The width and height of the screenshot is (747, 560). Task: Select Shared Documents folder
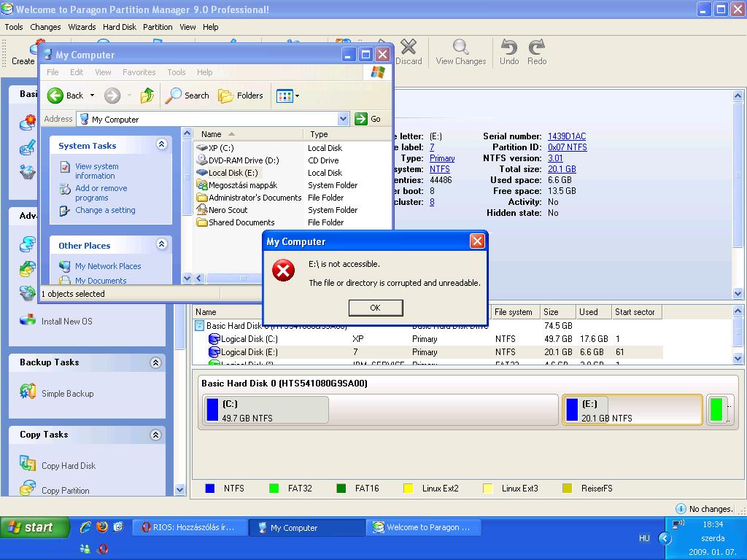tap(241, 222)
